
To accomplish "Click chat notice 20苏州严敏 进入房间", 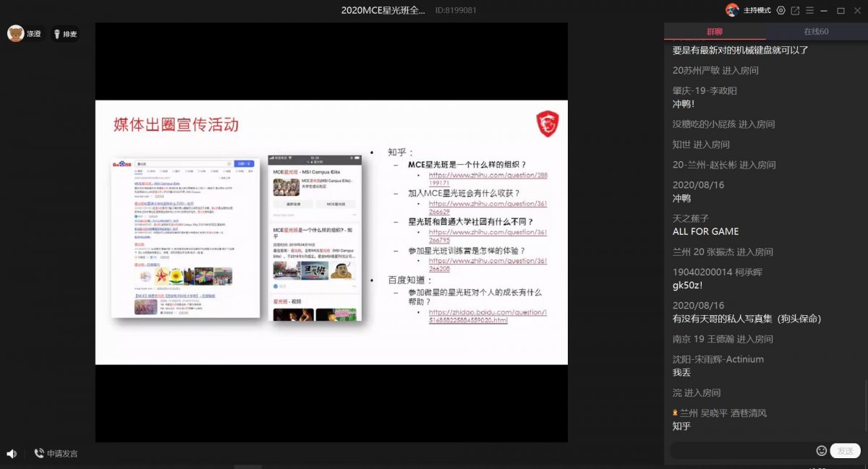I will coord(715,70).
